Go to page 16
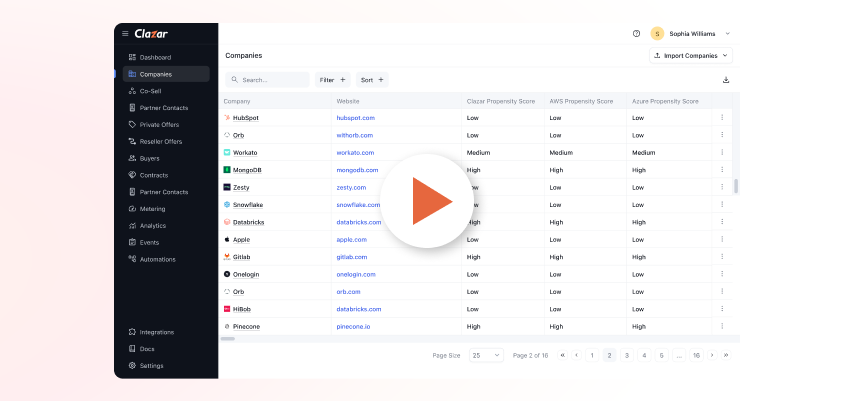The width and height of the screenshot is (855, 401). 696,355
